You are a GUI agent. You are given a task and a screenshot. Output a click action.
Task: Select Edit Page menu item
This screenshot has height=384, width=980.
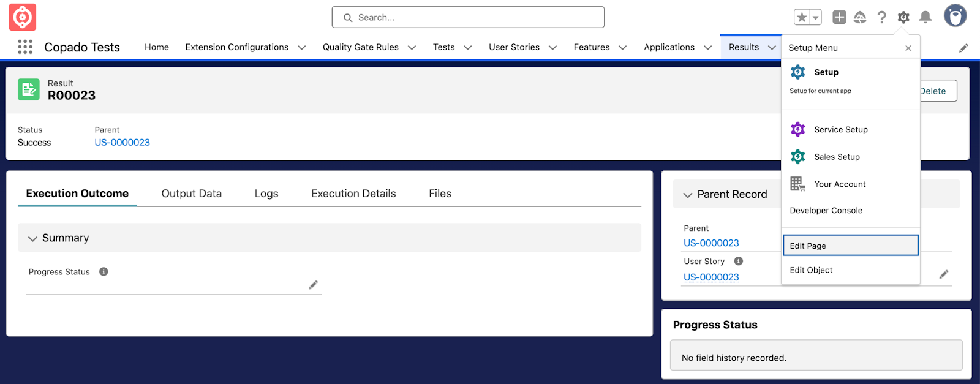851,246
